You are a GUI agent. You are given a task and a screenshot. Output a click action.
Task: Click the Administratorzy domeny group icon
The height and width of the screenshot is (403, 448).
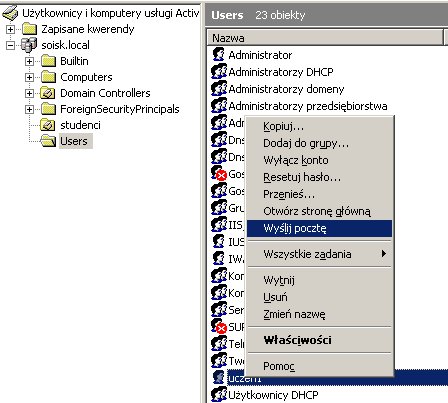click(219, 89)
